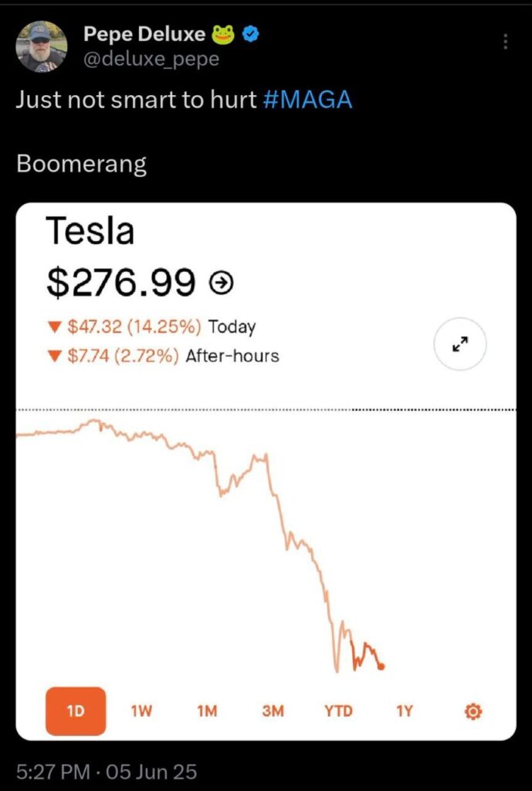Open the @deluxe_pepe handle
532x791 pixels.
pyautogui.click(x=151, y=59)
